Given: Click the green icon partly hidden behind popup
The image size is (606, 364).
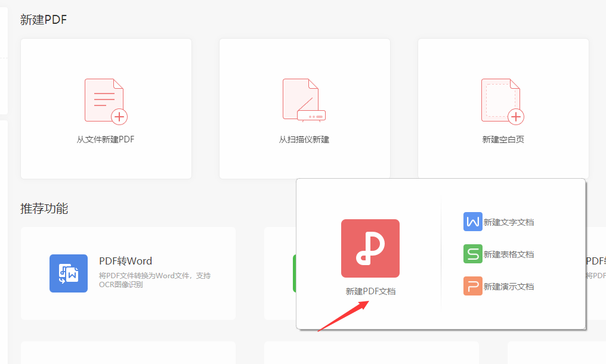Looking at the screenshot, I should (x=294, y=273).
